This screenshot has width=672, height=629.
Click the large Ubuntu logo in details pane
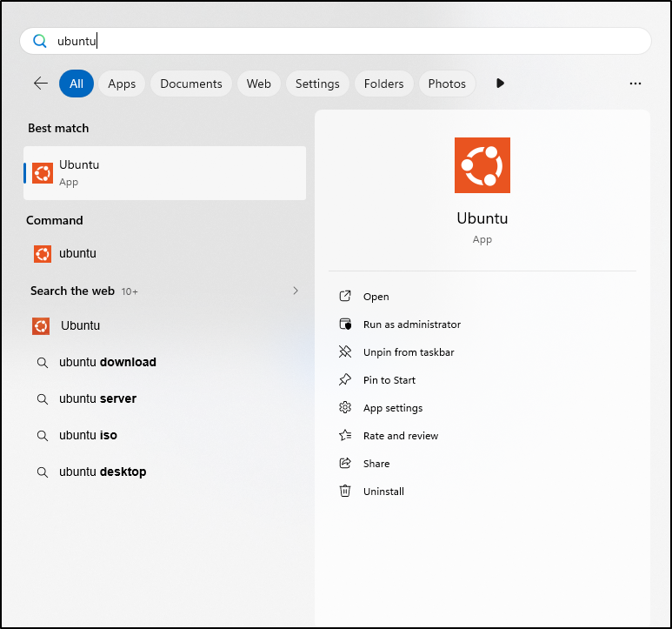(482, 165)
